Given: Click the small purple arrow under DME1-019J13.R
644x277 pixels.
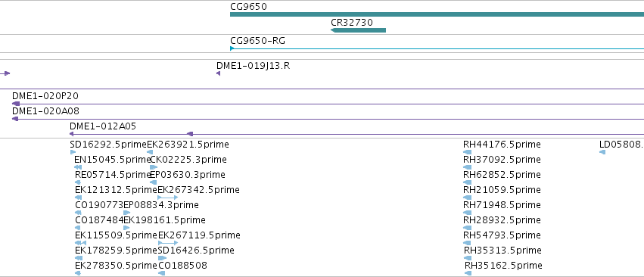Looking at the screenshot, I should 218,73.
